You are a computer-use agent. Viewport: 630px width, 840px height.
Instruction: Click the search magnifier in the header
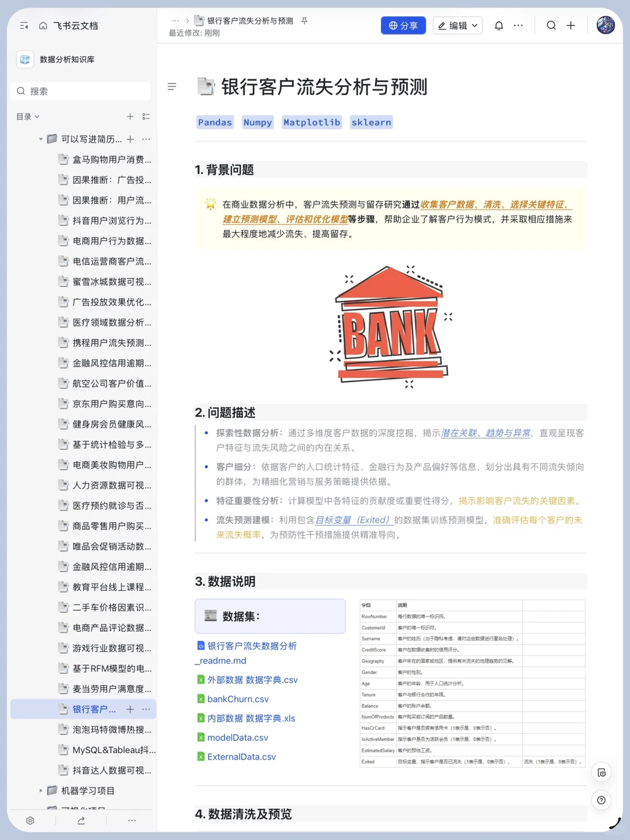(551, 26)
